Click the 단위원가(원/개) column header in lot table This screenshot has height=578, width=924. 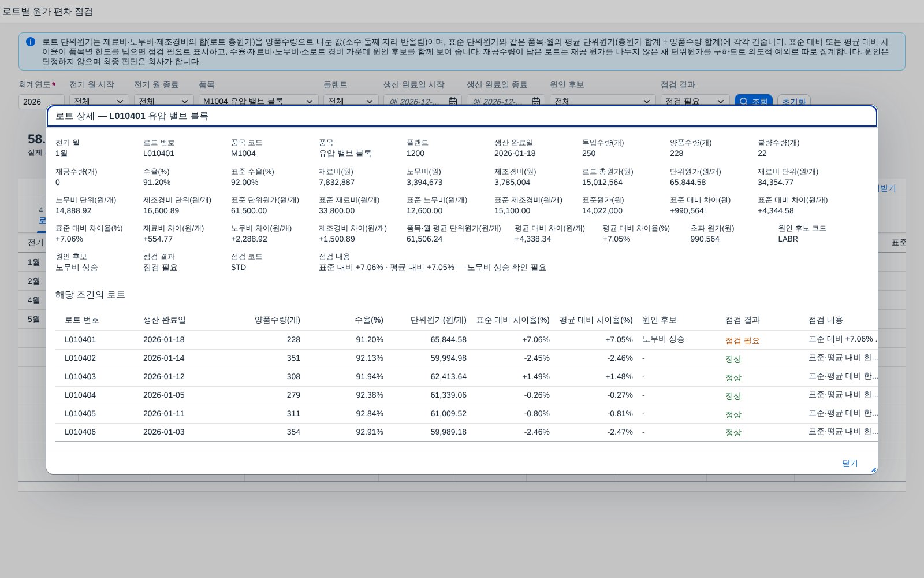click(x=438, y=320)
